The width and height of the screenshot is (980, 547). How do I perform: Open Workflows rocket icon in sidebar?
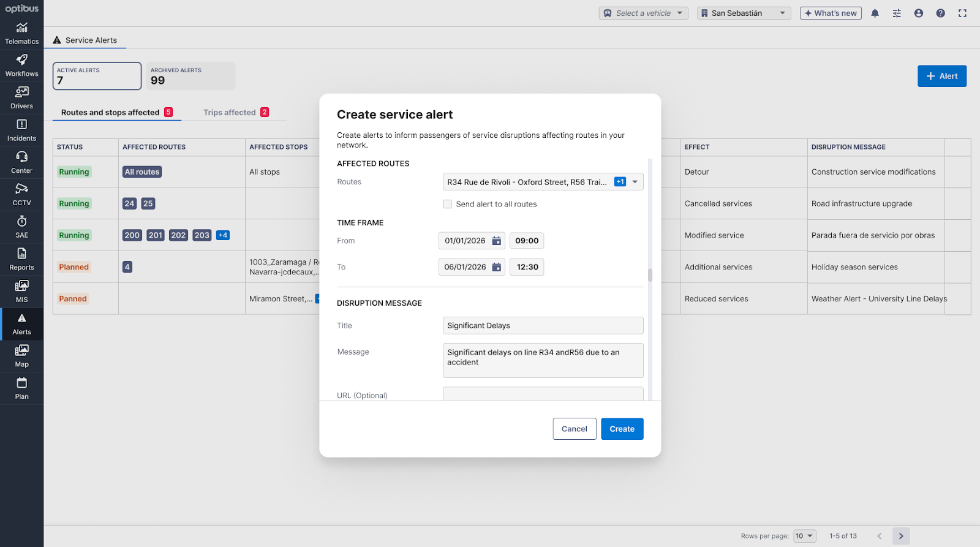[21, 59]
